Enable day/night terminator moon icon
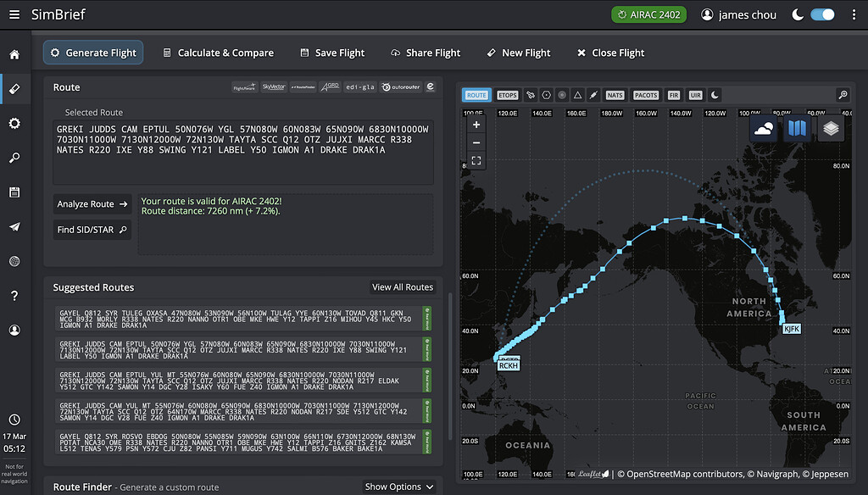 tap(717, 94)
